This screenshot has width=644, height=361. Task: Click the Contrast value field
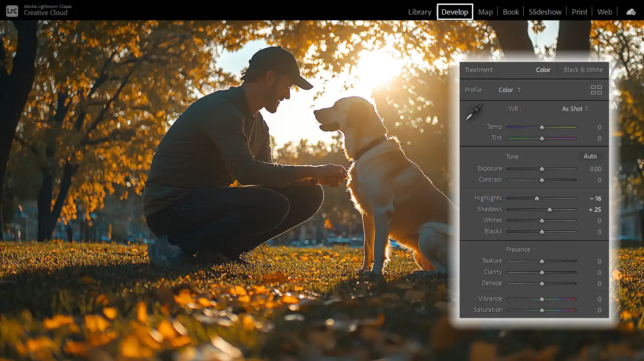click(599, 180)
